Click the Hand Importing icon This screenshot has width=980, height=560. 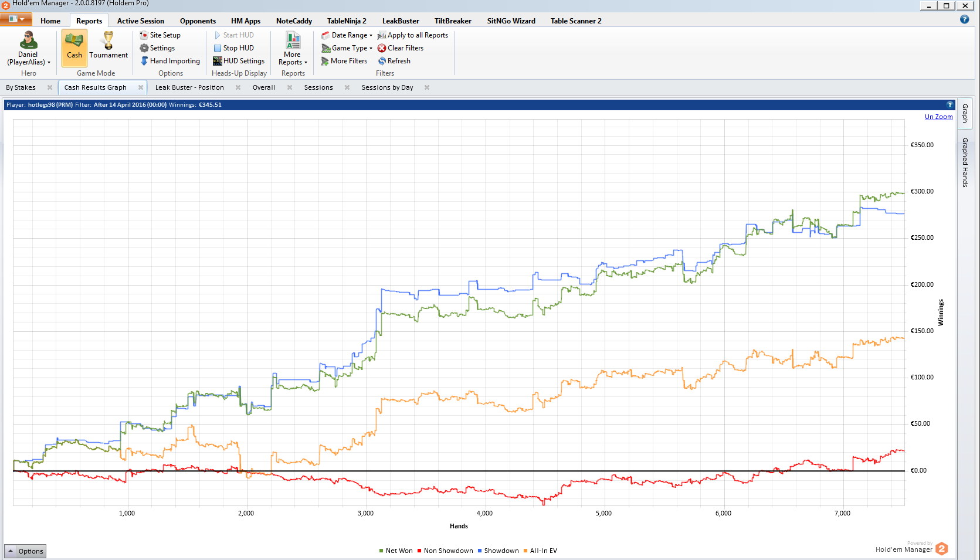tap(144, 61)
